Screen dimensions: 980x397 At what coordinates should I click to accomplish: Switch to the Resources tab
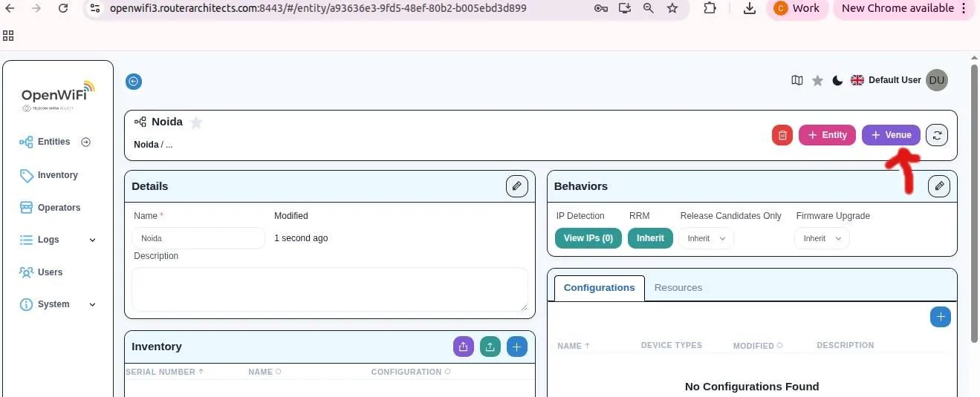[678, 287]
